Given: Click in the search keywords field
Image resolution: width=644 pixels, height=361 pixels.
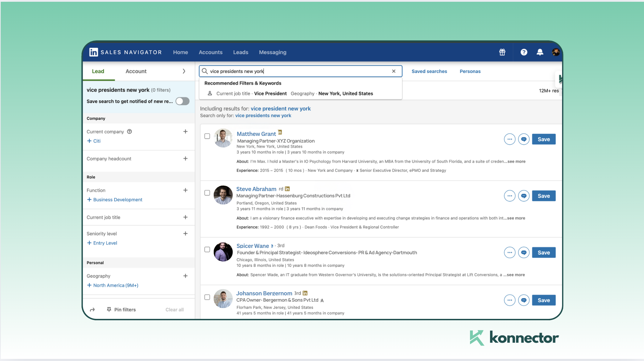Looking at the screenshot, I should (301, 71).
